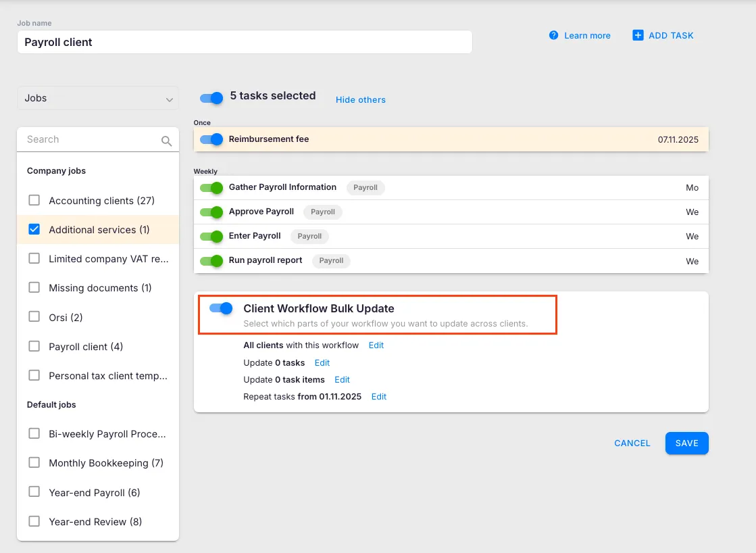Click the search magnifier icon
Screen dimensions: 756x553
point(166,141)
